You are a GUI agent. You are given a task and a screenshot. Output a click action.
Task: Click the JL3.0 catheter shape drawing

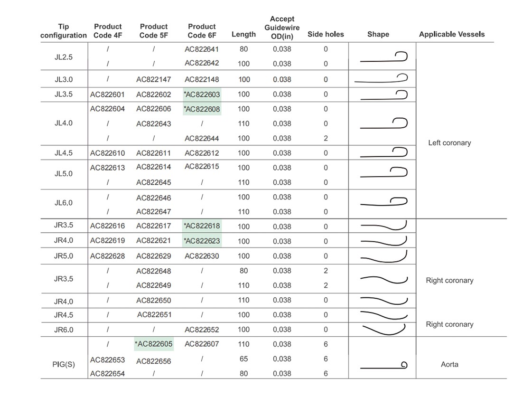pyautogui.click(x=381, y=79)
